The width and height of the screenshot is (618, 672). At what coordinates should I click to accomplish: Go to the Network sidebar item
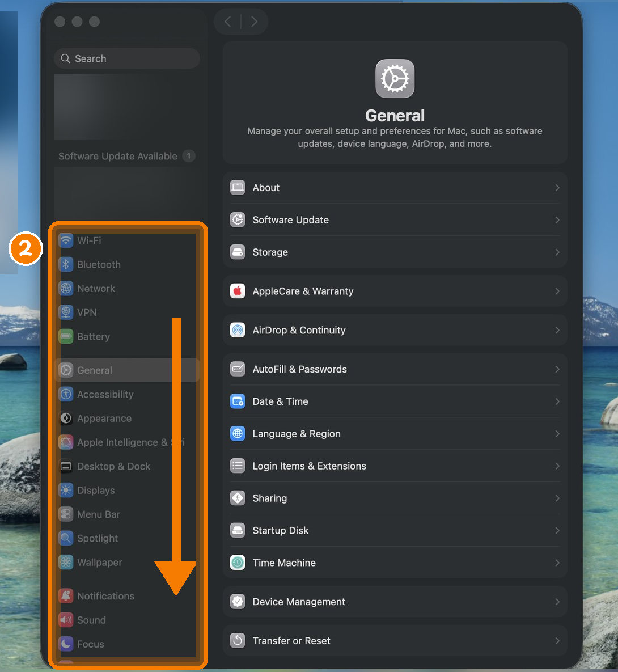point(128,289)
